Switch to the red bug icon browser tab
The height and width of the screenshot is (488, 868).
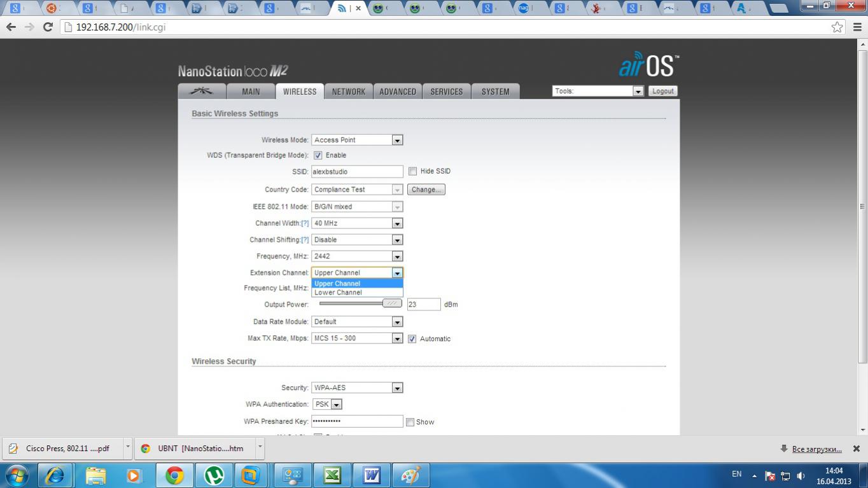tap(597, 8)
